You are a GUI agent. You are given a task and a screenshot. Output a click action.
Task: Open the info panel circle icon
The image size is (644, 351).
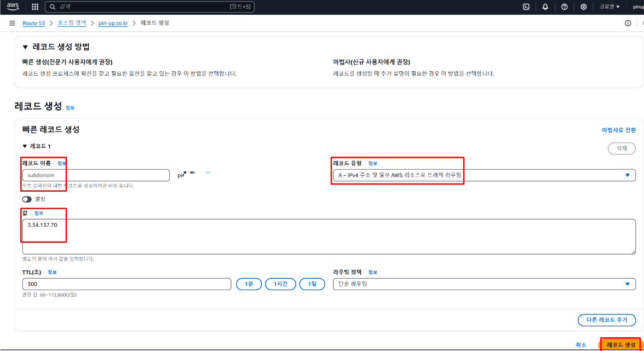click(628, 23)
